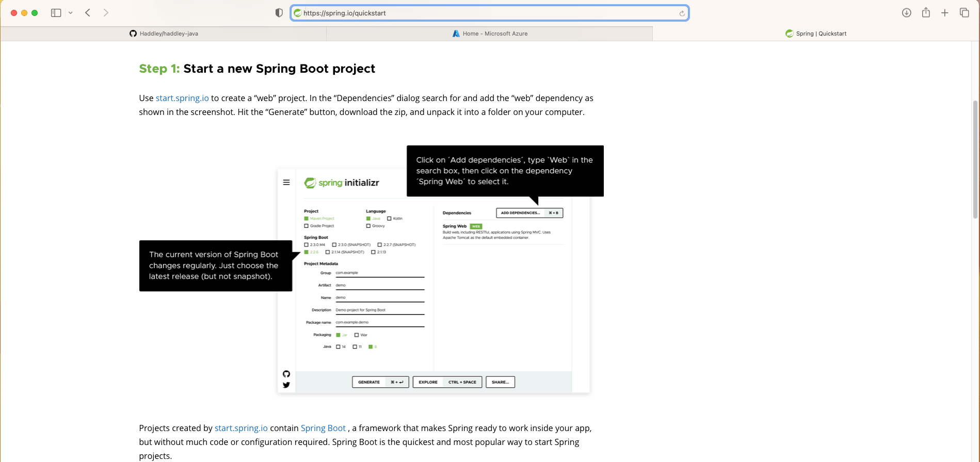Viewport: 980px width, 462px height.
Task: Open the sidebar options dropdown chevron
Action: point(71,13)
